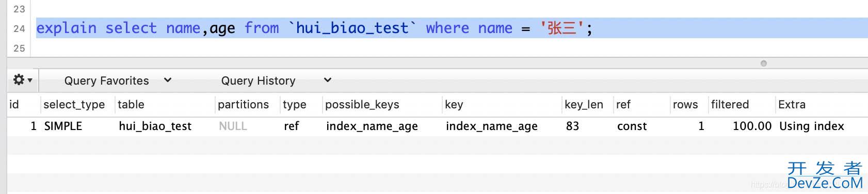
Task: Select the id value 1 cell
Action: (34, 126)
